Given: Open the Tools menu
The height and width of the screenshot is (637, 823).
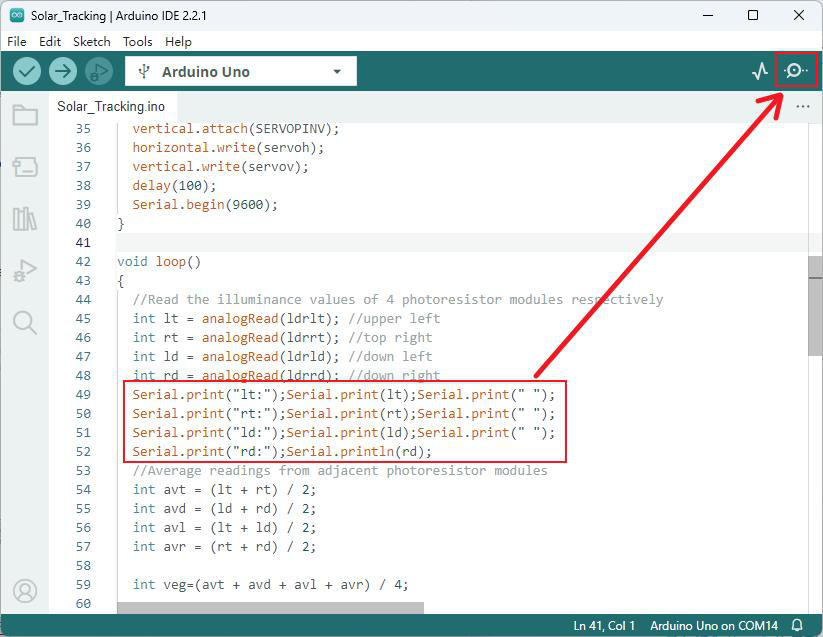Looking at the screenshot, I should (x=138, y=41).
